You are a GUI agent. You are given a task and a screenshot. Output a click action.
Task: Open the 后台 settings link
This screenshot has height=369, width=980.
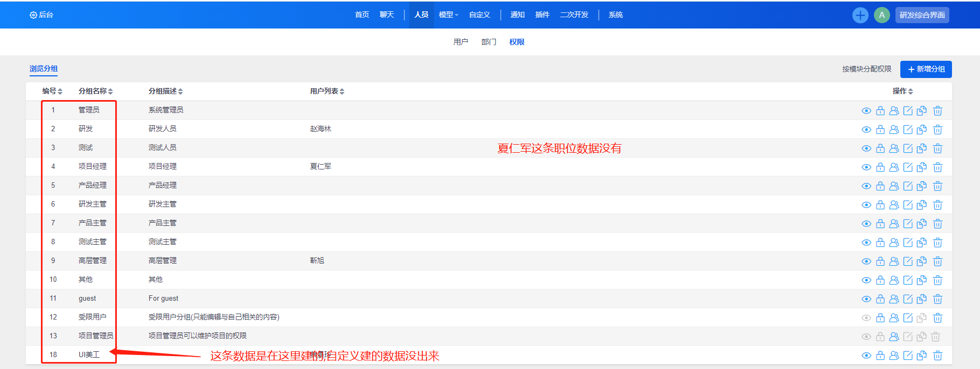[x=41, y=15]
